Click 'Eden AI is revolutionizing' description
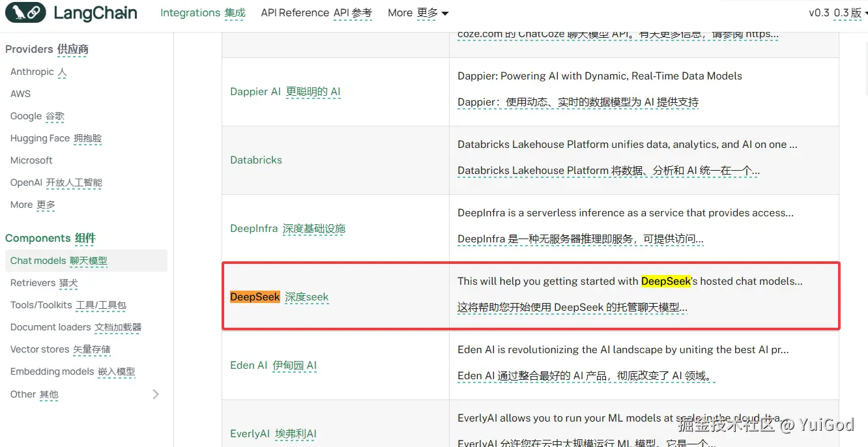The image size is (868, 447). click(x=623, y=350)
